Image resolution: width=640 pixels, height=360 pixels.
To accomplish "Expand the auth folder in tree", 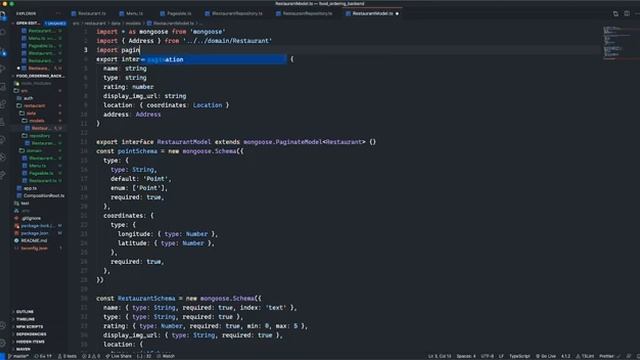I will click(x=28, y=98).
